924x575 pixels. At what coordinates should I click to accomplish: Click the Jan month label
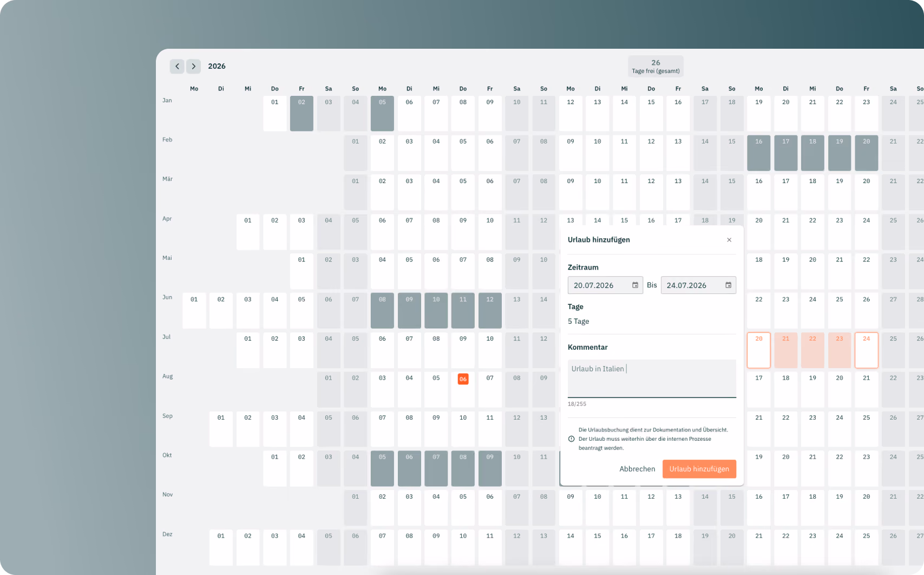tap(167, 100)
